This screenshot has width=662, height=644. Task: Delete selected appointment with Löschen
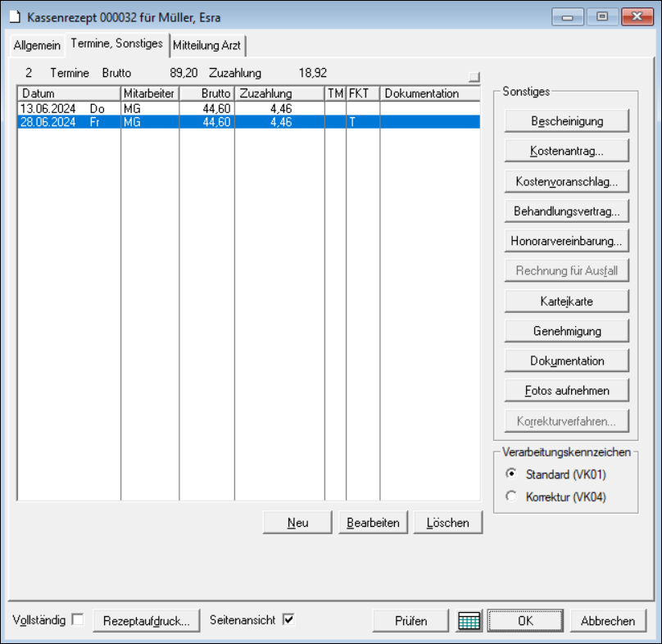tap(448, 523)
